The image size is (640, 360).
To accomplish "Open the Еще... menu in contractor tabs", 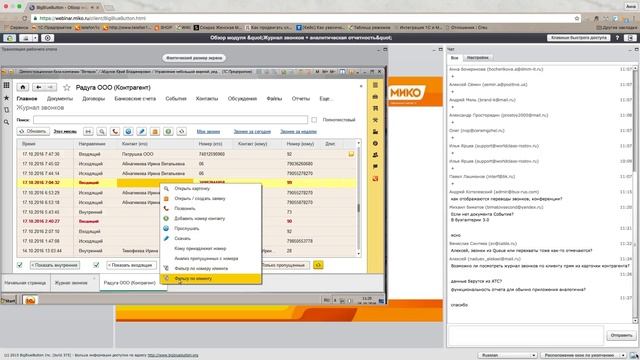I will (x=326, y=99).
